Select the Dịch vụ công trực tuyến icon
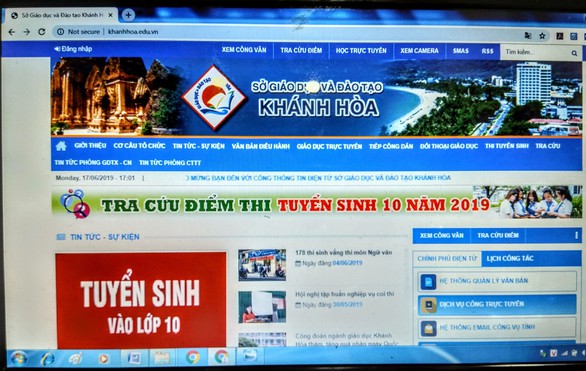Image resolution: width=586 pixels, height=371 pixels. pyautogui.click(x=428, y=305)
